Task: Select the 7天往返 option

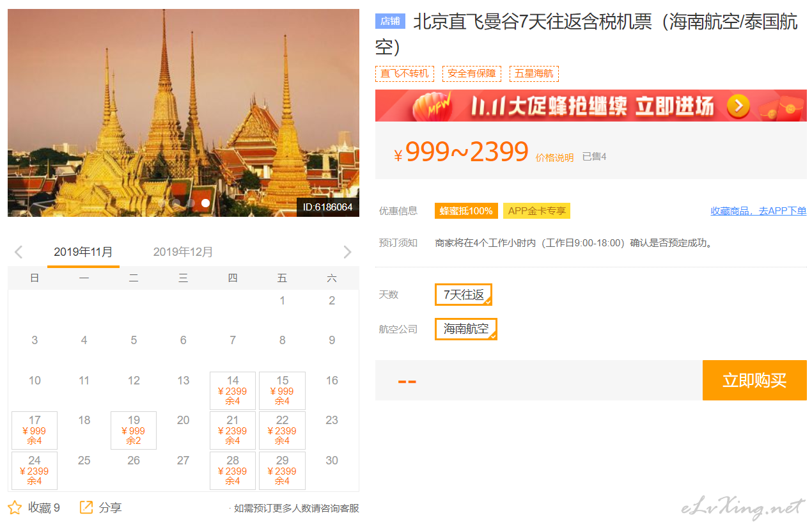Action: [464, 295]
